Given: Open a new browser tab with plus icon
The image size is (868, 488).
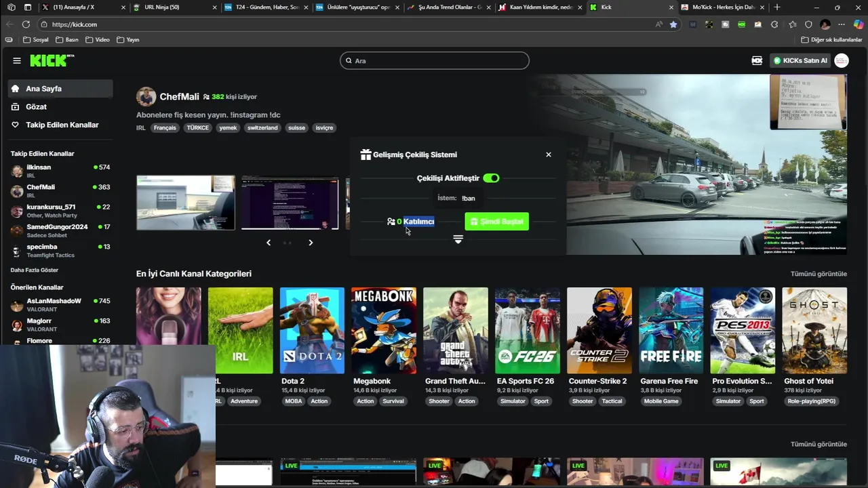Looking at the screenshot, I should [x=777, y=7].
